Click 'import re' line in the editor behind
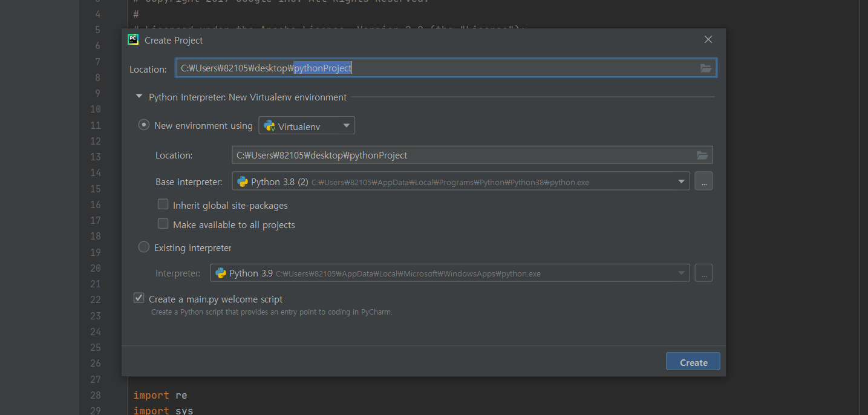 tap(160, 395)
